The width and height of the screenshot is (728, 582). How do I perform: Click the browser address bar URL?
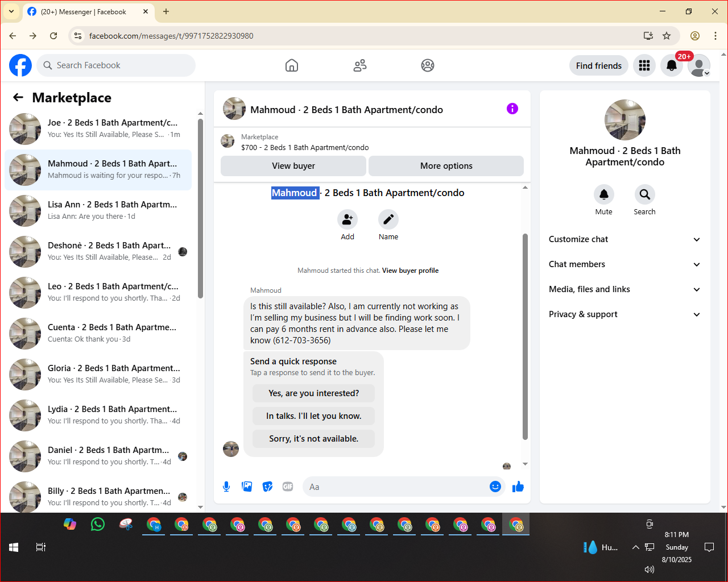click(x=171, y=36)
